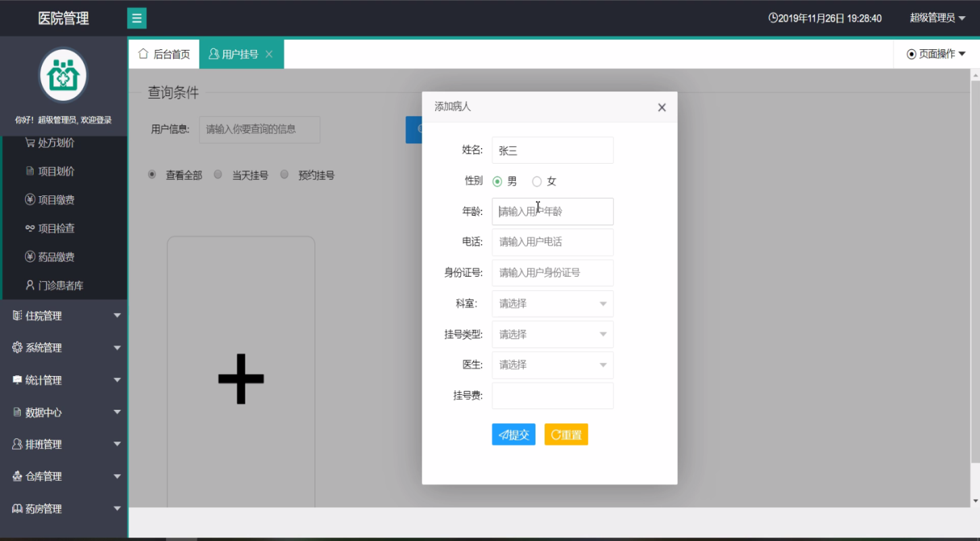Click the glasses icon beside 项目检查
The height and width of the screenshot is (541, 980).
[30, 229]
